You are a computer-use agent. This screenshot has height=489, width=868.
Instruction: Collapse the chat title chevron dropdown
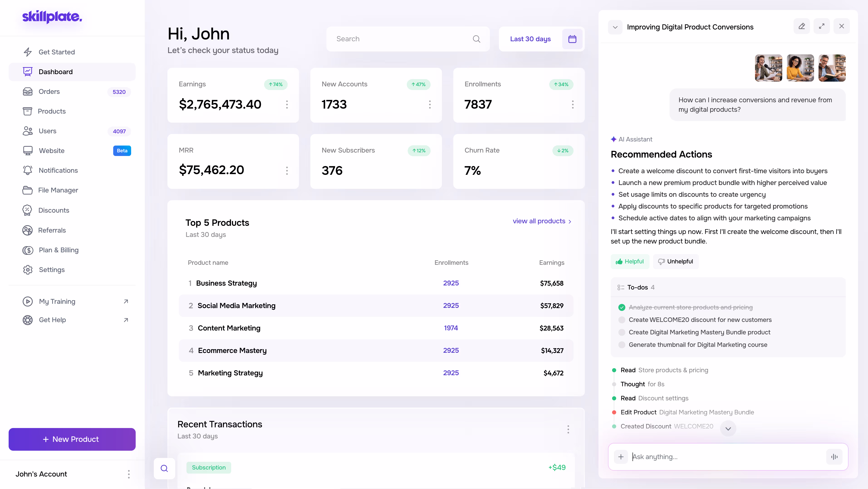(x=615, y=27)
